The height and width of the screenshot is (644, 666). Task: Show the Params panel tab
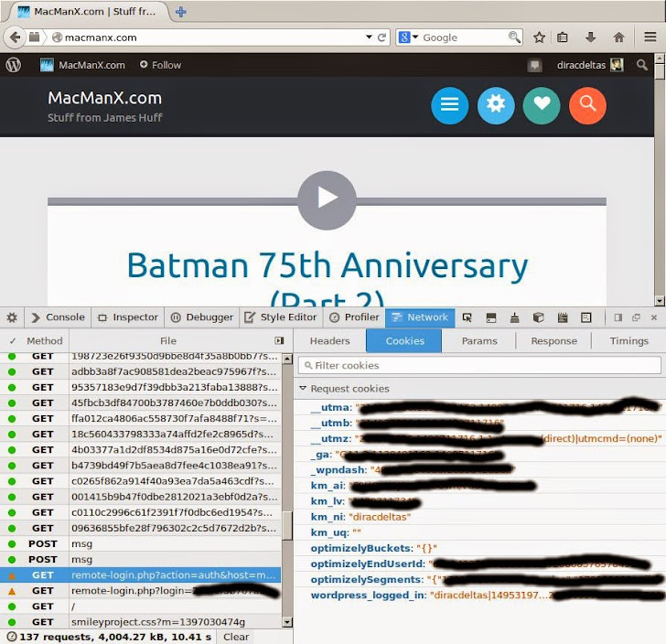(479, 340)
